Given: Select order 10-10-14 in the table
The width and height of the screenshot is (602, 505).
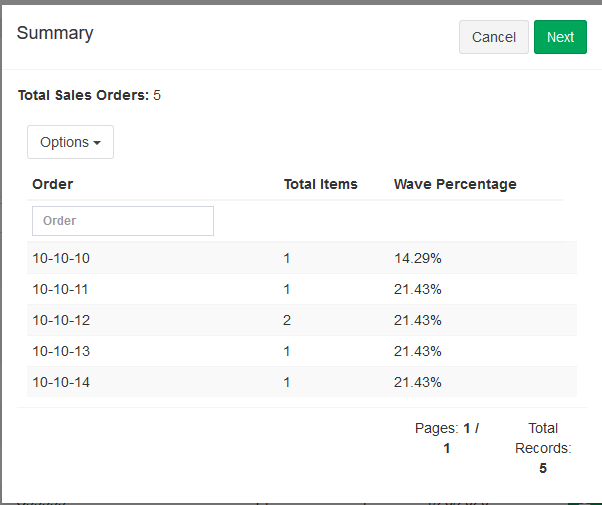Looking at the screenshot, I should (61, 382).
